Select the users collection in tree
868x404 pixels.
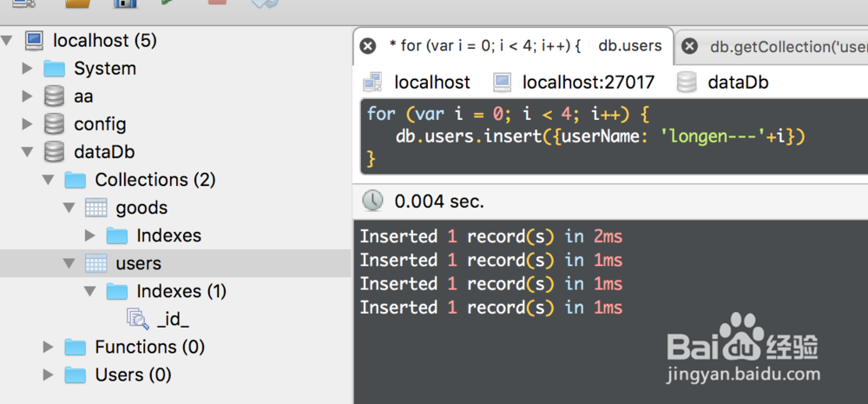[x=138, y=263]
